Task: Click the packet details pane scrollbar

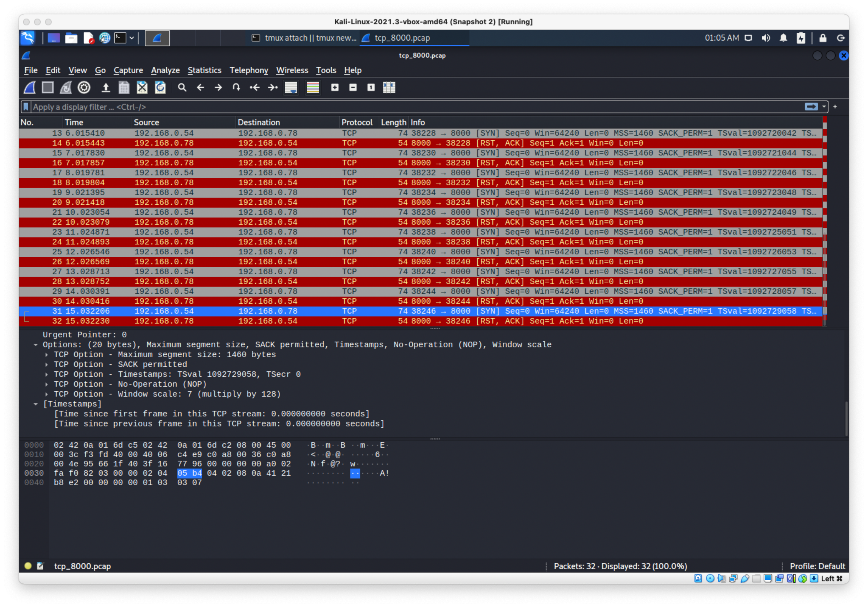Action: (x=846, y=419)
